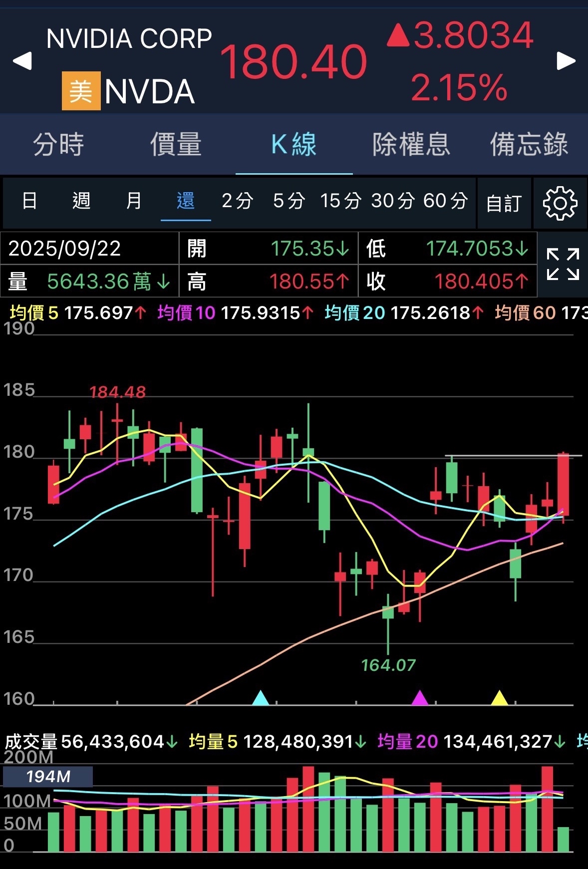The image size is (588, 869).
Task: Go to next stock with right arrow
Action: pos(566,61)
